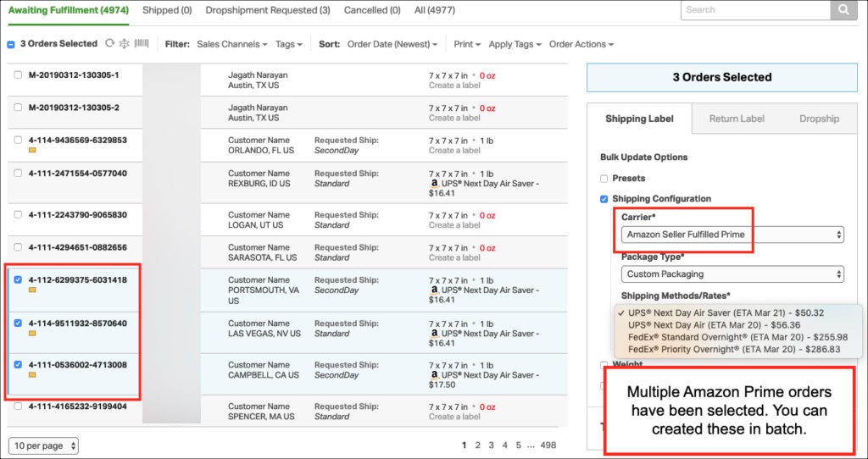
Task: Click Amazon logo in the CAMPBELL order rate
Action: (x=435, y=375)
